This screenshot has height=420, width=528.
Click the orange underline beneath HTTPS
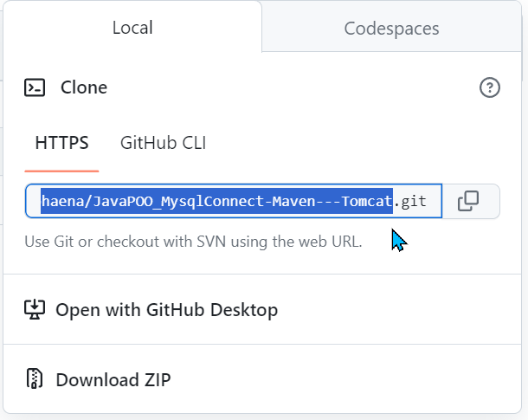click(61, 171)
